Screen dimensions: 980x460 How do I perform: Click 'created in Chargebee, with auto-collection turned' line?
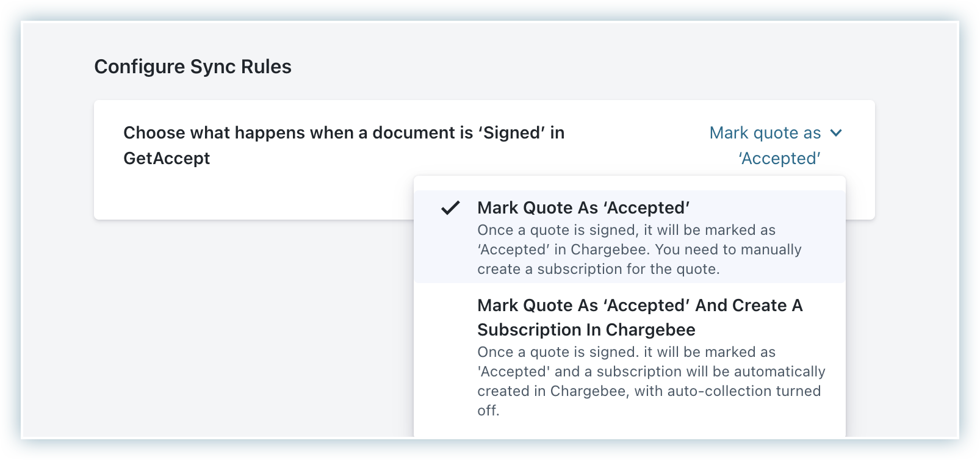[x=649, y=391]
